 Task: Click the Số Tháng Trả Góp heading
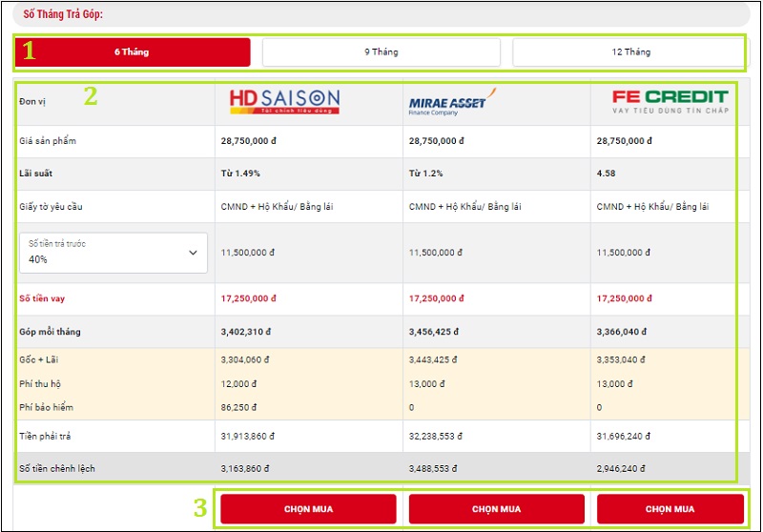click(63, 14)
